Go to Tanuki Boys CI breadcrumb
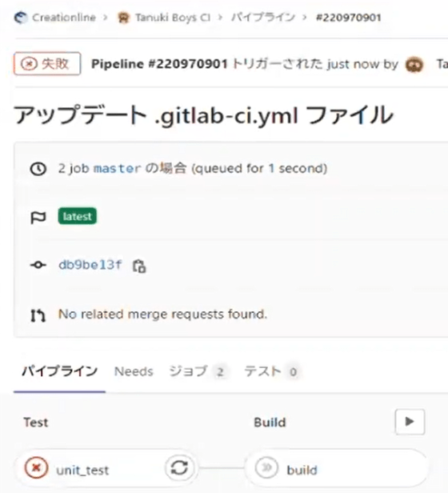Screen dimensions: 448x493 (173, 18)
